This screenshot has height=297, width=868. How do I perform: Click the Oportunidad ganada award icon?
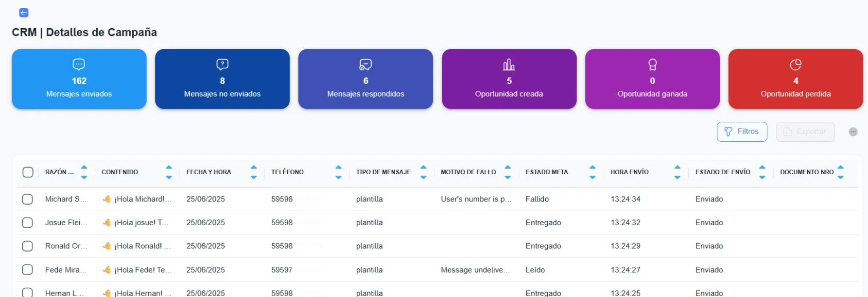[x=652, y=65]
